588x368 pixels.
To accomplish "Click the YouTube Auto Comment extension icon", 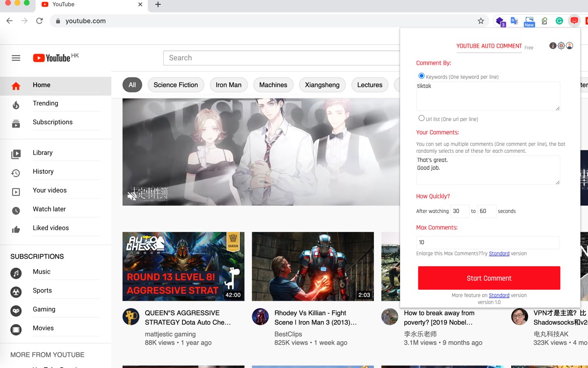I will [574, 21].
